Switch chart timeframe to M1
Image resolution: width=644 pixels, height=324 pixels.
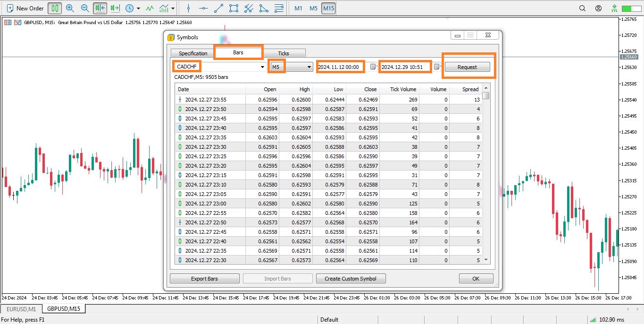(x=298, y=8)
